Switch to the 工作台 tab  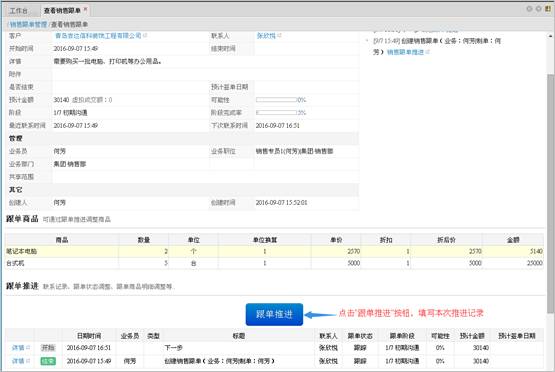pos(18,11)
